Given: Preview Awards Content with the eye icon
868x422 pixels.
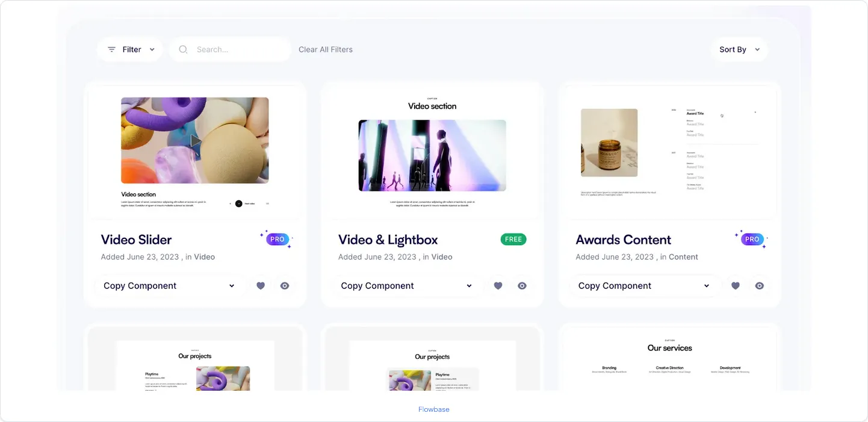Looking at the screenshot, I should [760, 286].
